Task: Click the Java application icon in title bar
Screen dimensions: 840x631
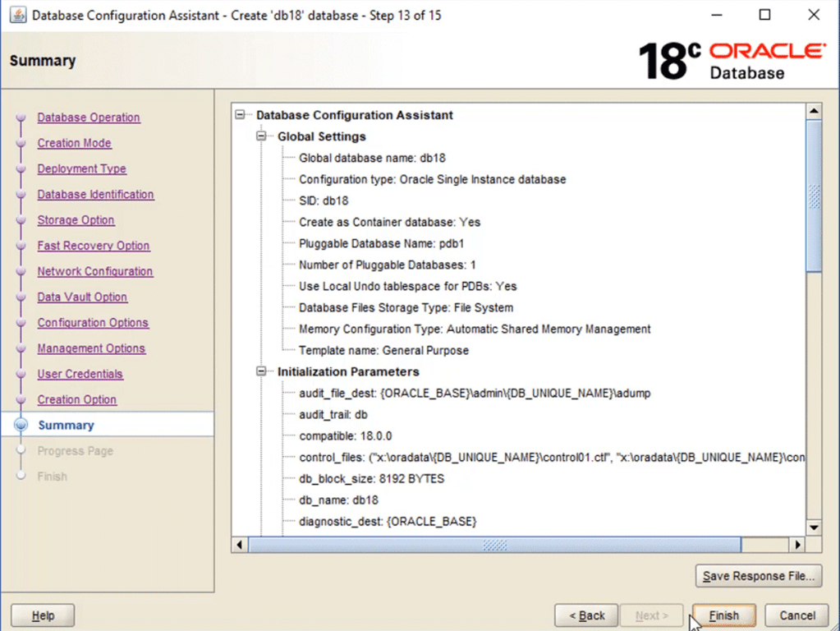Action: pyautogui.click(x=18, y=15)
